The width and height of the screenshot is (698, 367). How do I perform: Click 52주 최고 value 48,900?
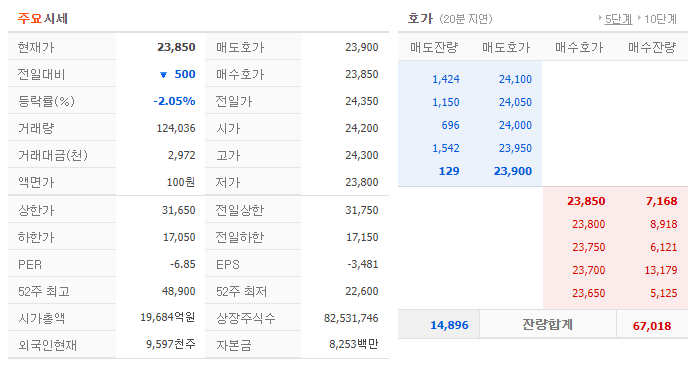click(179, 291)
